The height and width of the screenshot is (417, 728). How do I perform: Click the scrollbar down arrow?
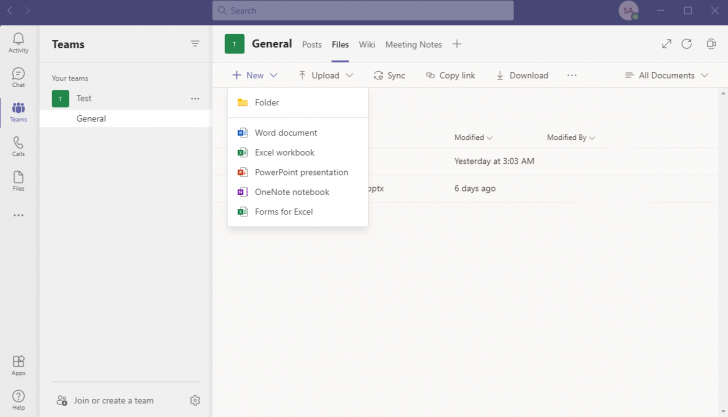click(x=723, y=411)
